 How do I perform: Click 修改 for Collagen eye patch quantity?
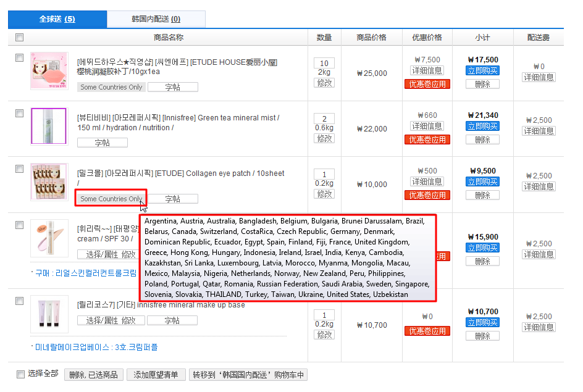(324, 194)
